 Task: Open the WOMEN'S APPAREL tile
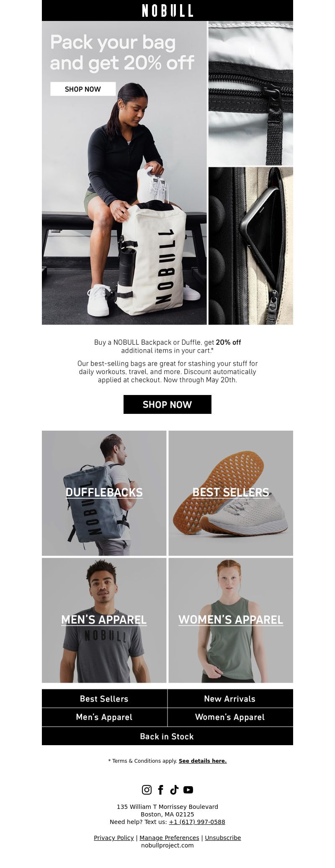coord(231,620)
